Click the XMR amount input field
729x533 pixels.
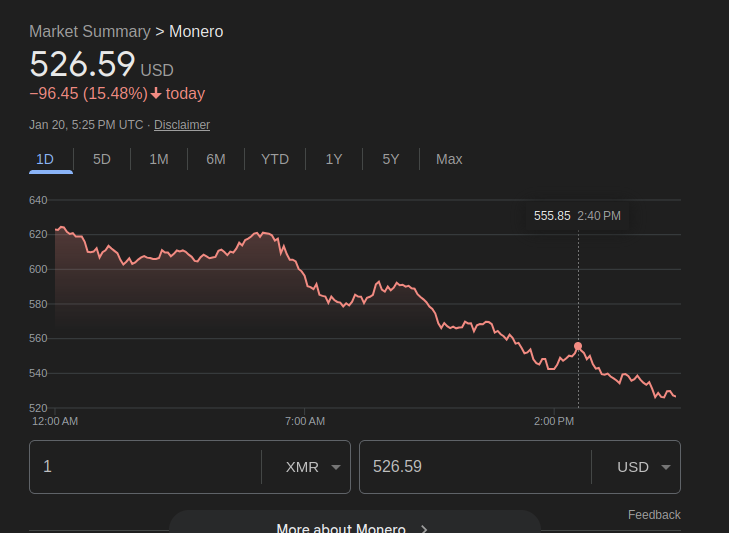pyautogui.click(x=145, y=467)
